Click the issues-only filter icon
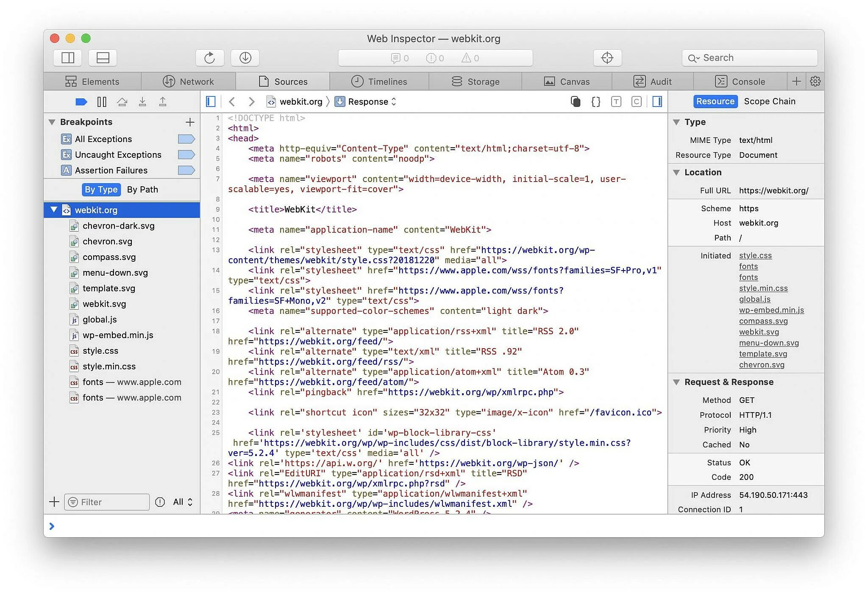The height and width of the screenshot is (595, 868). (x=160, y=502)
